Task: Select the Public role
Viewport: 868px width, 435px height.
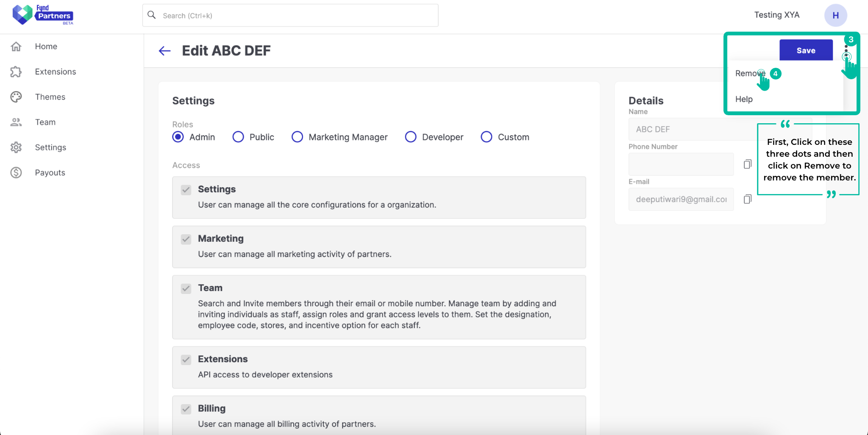Action: pos(238,137)
